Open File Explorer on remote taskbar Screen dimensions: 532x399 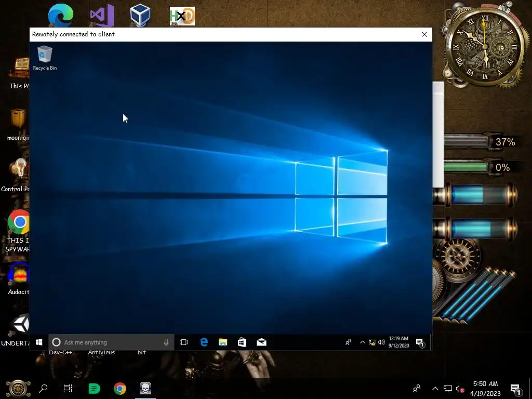(223, 342)
